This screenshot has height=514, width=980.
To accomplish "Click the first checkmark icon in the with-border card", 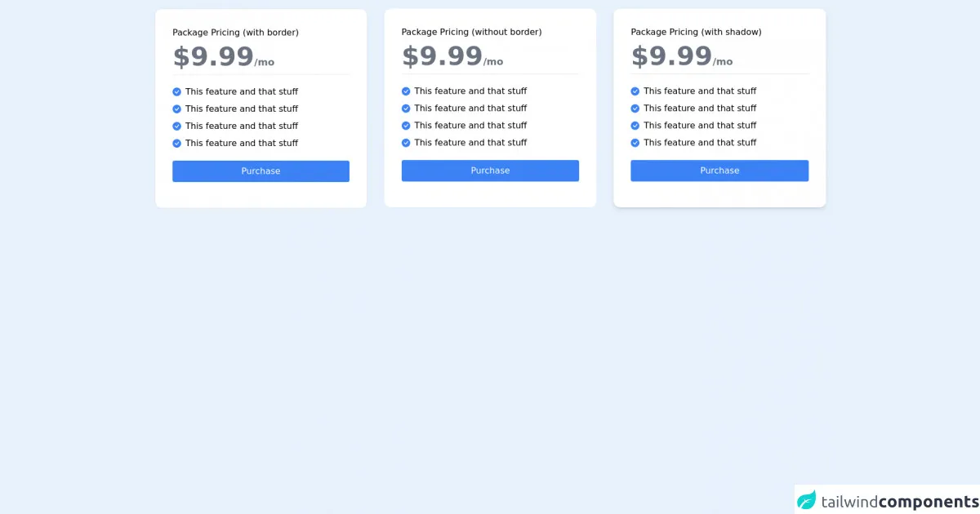I will click(176, 92).
